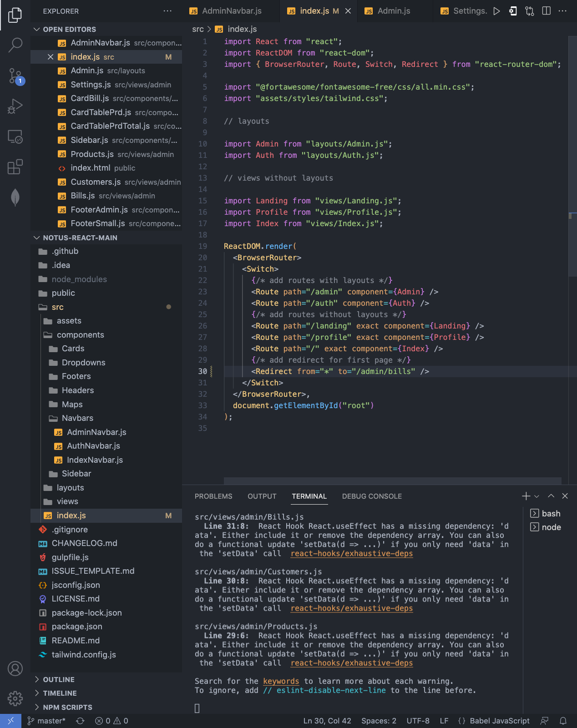Image resolution: width=577 pixels, height=728 pixels.
Task: Collapse the Navbars folder
Action: point(106,418)
